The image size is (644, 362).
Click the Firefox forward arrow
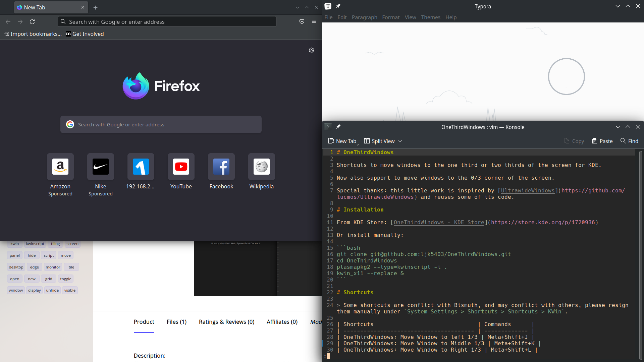tap(20, 22)
